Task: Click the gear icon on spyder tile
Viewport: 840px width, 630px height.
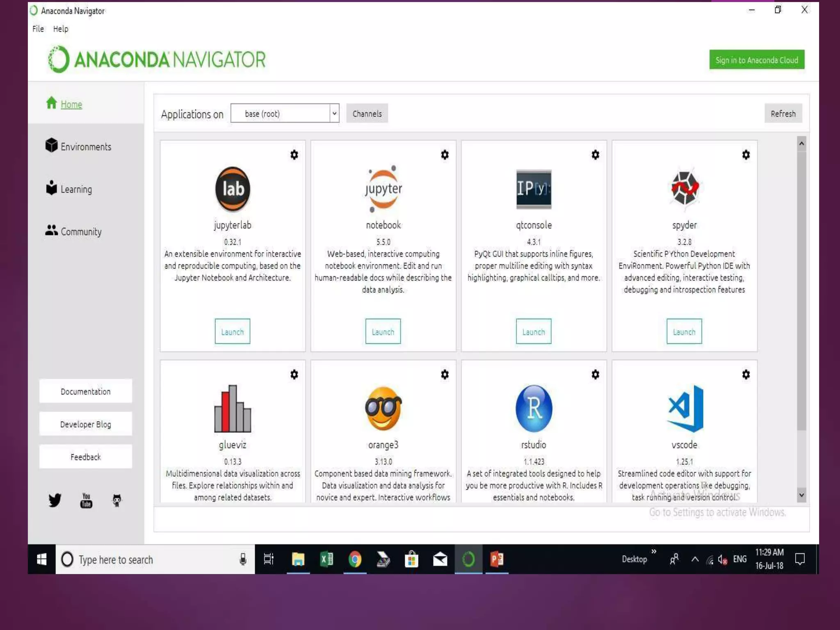Action: pos(746,155)
